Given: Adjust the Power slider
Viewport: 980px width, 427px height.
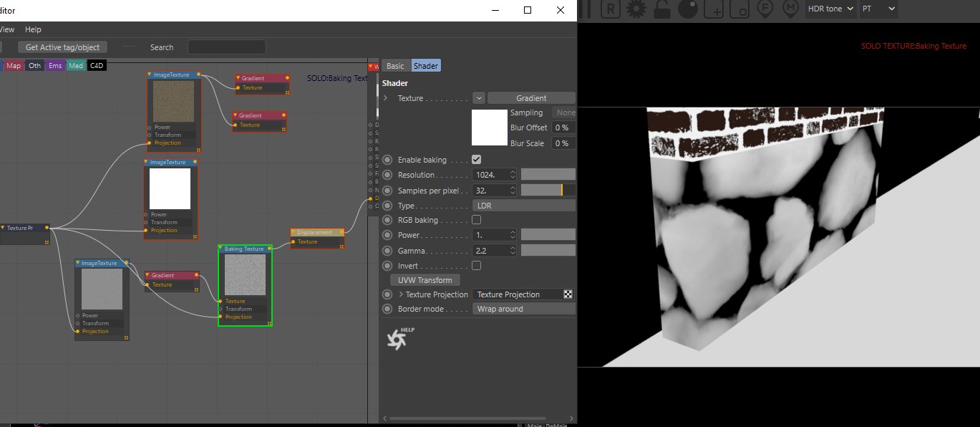Looking at the screenshot, I should [x=548, y=235].
